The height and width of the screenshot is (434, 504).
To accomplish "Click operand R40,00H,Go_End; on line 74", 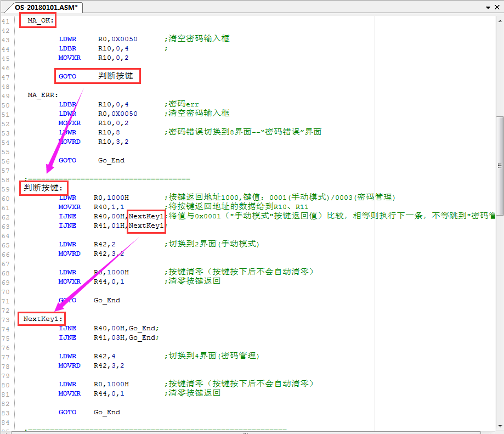I will [126, 328].
